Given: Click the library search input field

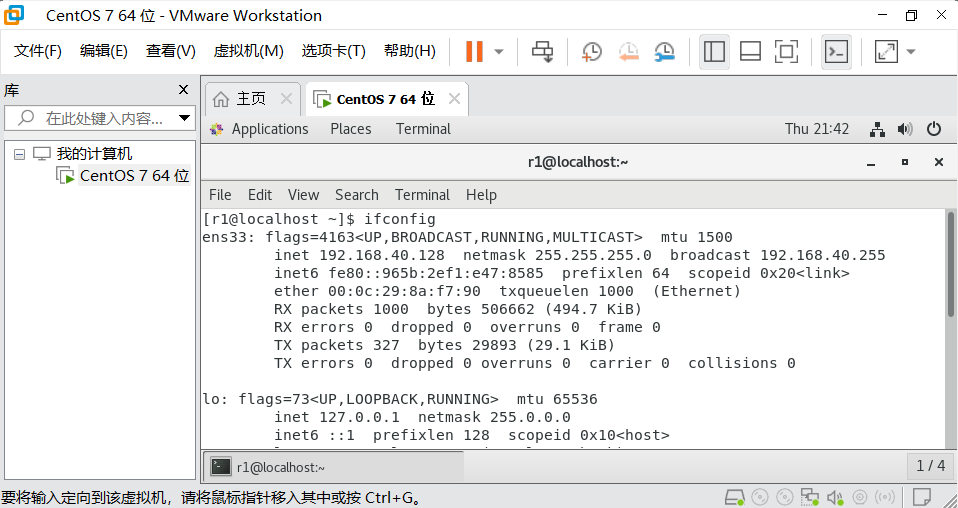Looking at the screenshot, I should 98,118.
